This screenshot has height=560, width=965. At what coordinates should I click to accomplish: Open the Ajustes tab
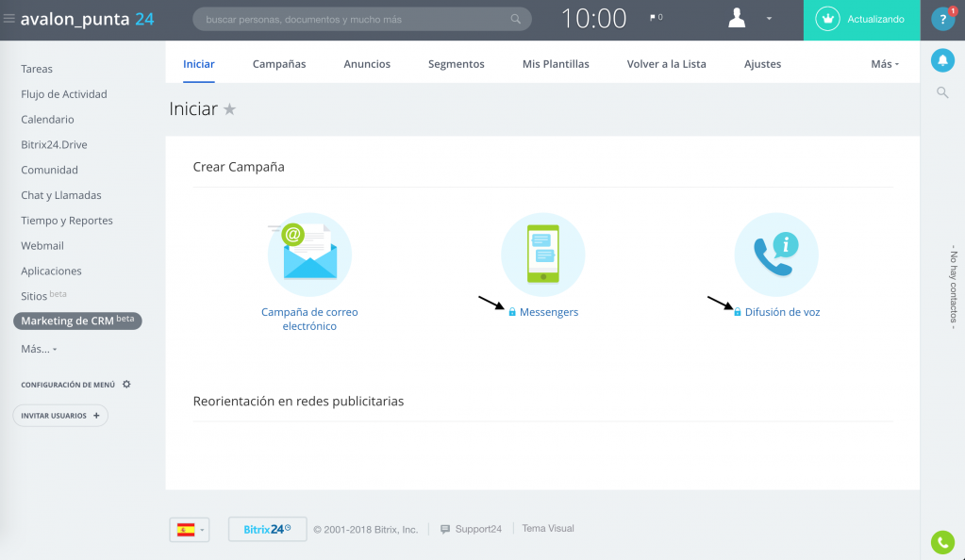tap(762, 64)
